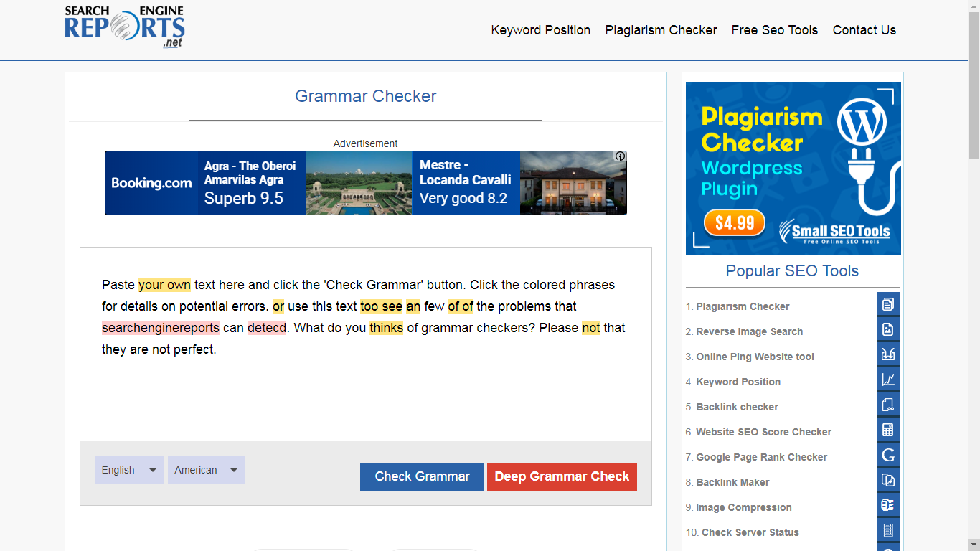Click the Popular SEO Tools heading
Image resolution: width=980 pixels, height=551 pixels.
point(792,271)
